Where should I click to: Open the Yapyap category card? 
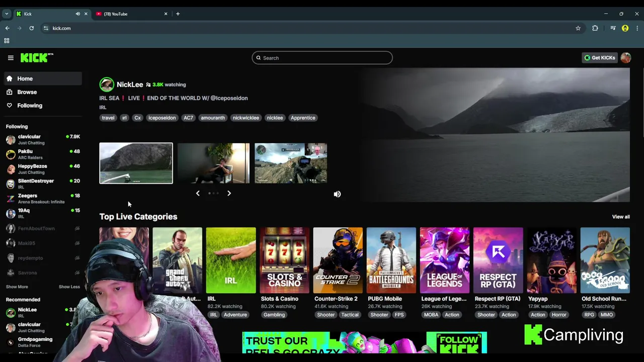(551, 260)
